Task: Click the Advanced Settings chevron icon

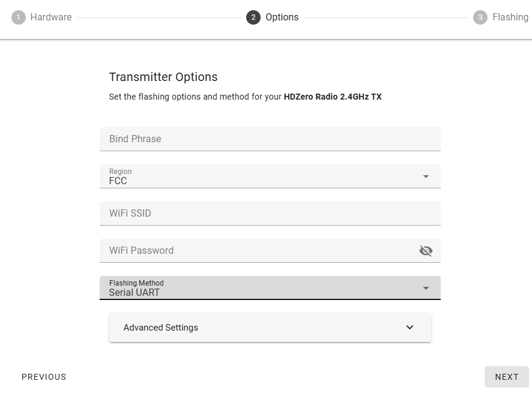Action: point(410,328)
